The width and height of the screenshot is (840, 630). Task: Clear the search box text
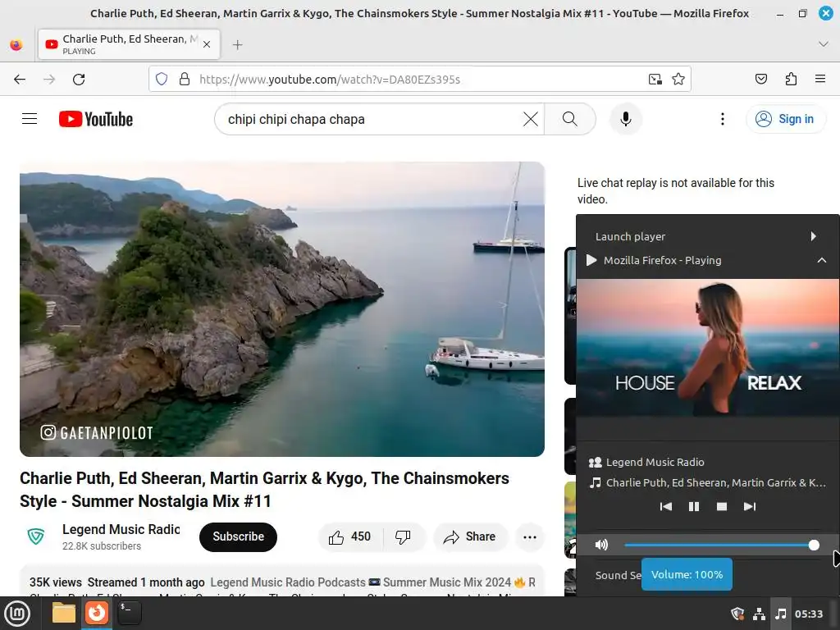(x=531, y=119)
